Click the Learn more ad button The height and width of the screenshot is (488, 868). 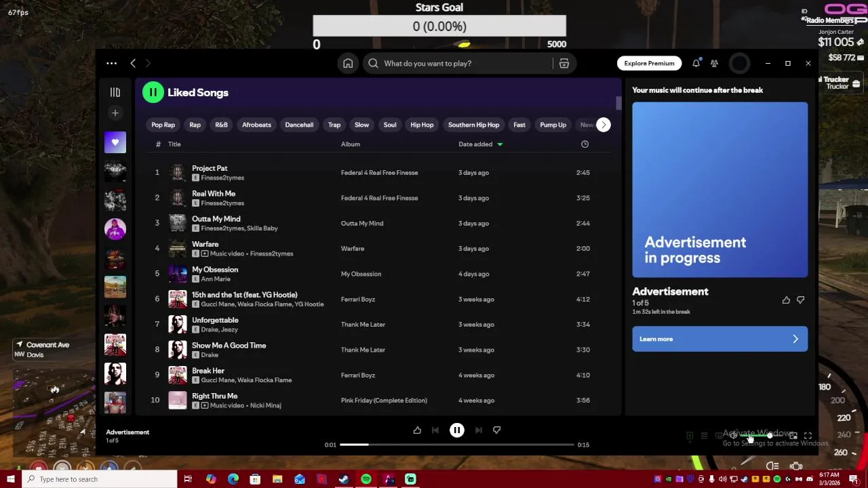(719, 339)
